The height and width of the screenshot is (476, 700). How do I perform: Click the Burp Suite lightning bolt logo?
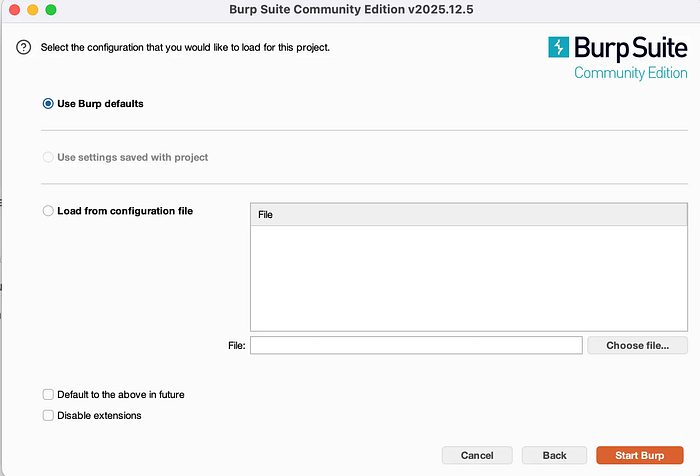558,47
